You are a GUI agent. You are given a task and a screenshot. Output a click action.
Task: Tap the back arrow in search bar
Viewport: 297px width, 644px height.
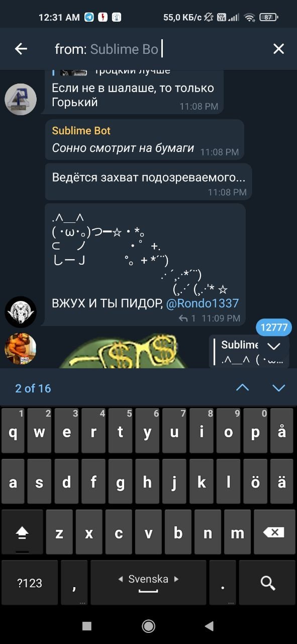point(21,49)
